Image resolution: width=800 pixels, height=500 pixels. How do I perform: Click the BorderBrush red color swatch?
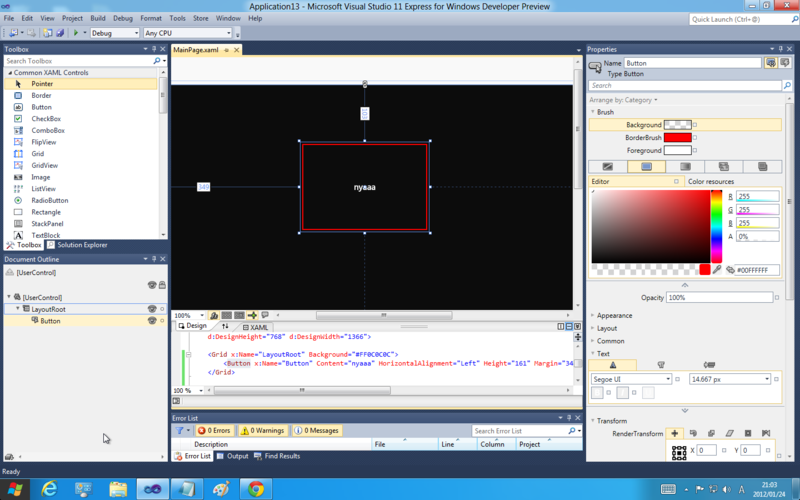click(x=678, y=137)
